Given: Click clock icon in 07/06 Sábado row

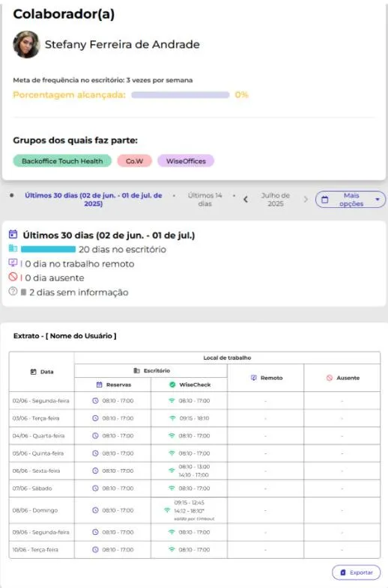Looking at the screenshot, I should click(95, 489).
